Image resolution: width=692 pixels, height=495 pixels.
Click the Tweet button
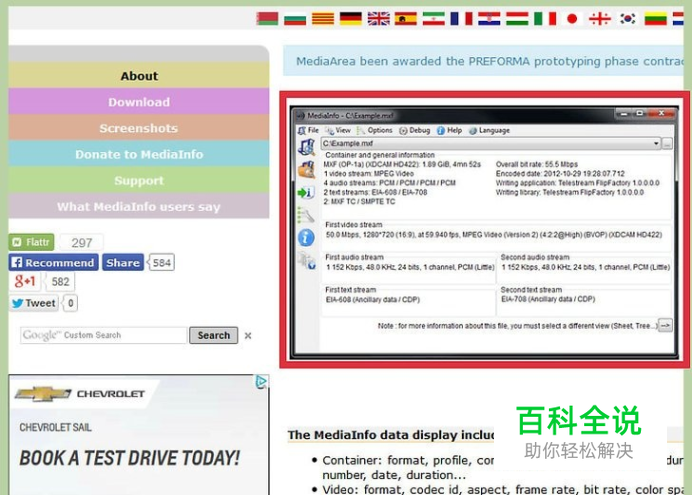(34, 303)
